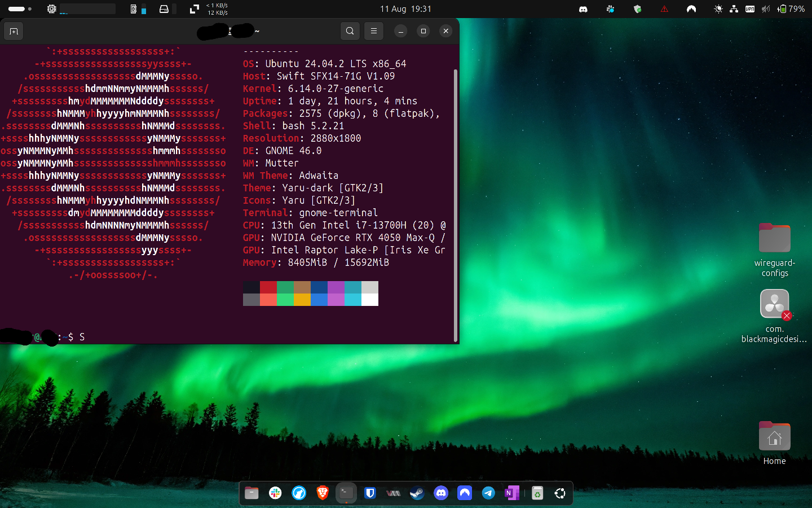
Task: Click the CPU monitor icon in top bar
Action: tap(52, 9)
